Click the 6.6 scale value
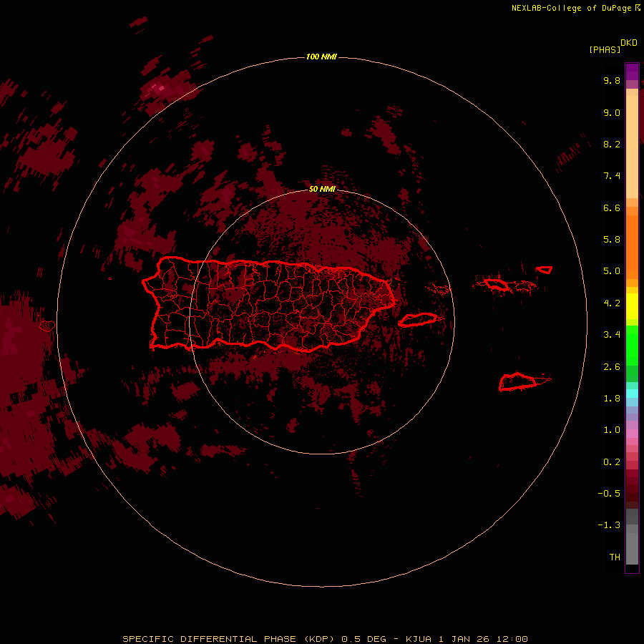 tap(612, 208)
